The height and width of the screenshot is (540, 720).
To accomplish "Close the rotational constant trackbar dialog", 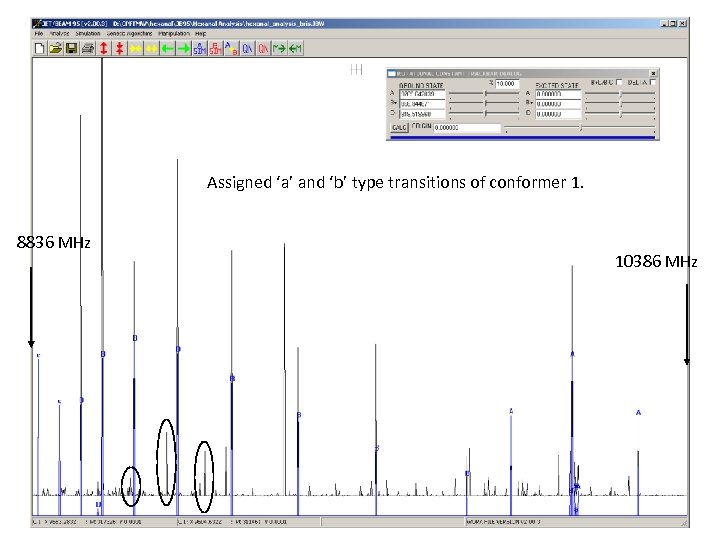I will (653, 73).
